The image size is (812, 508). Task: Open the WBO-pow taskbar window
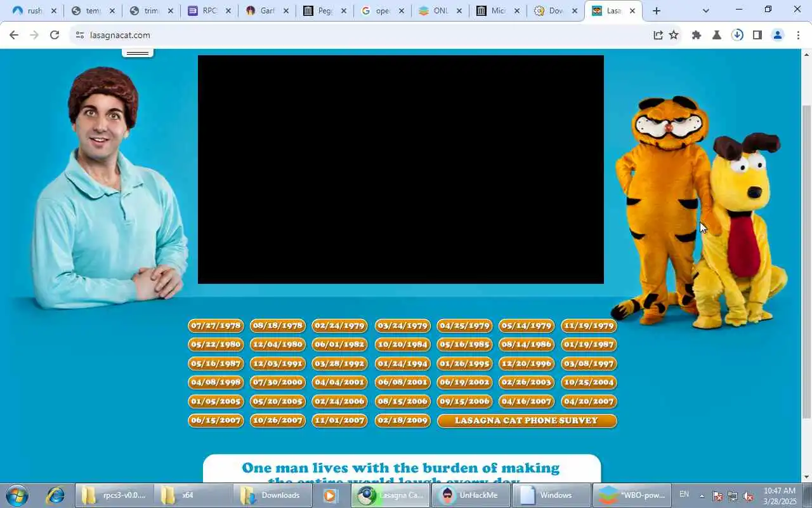[631, 495]
